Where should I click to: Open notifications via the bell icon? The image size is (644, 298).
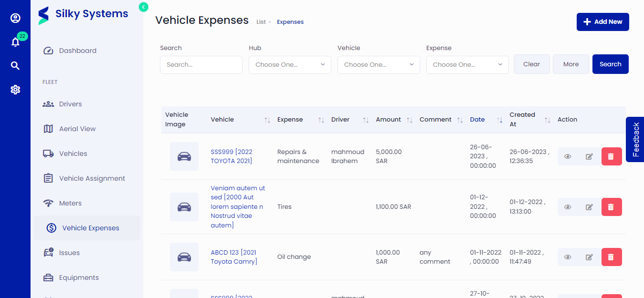[x=15, y=42]
